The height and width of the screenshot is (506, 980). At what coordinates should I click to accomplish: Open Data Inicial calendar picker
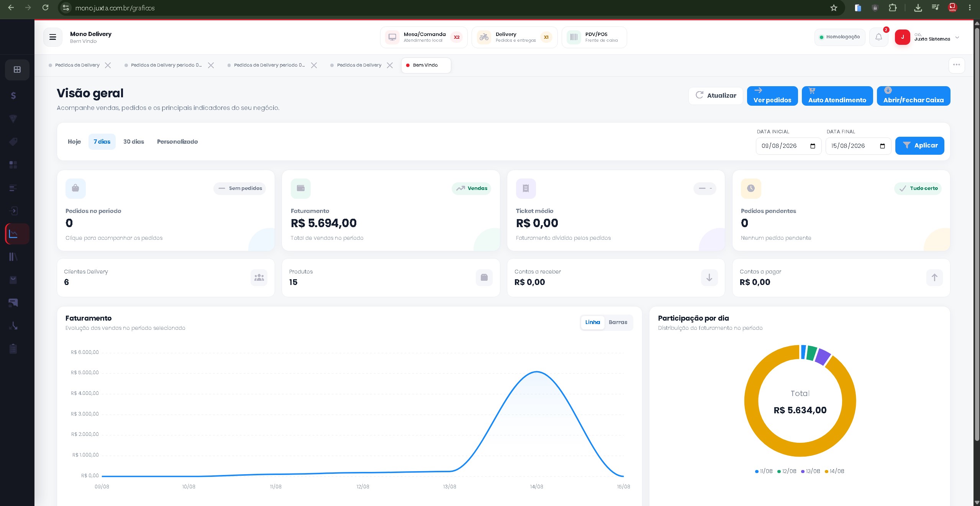coord(813,146)
